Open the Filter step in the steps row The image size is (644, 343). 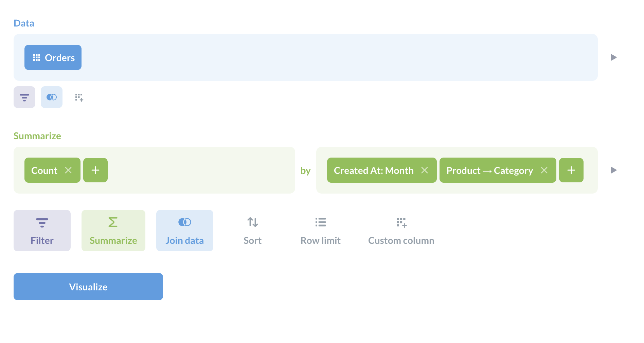click(x=42, y=230)
